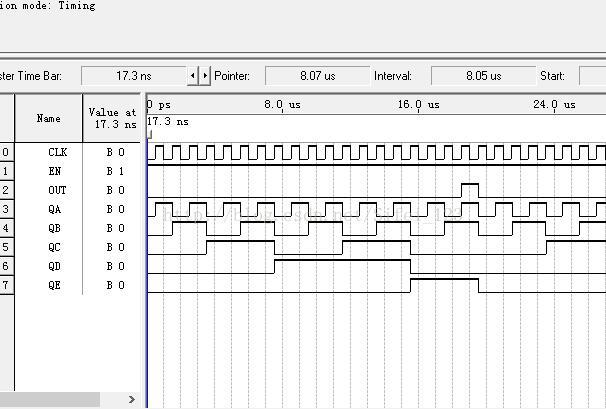
Task: Click the right arrow of the name-panel scrollbar
Action: [x=132, y=399]
